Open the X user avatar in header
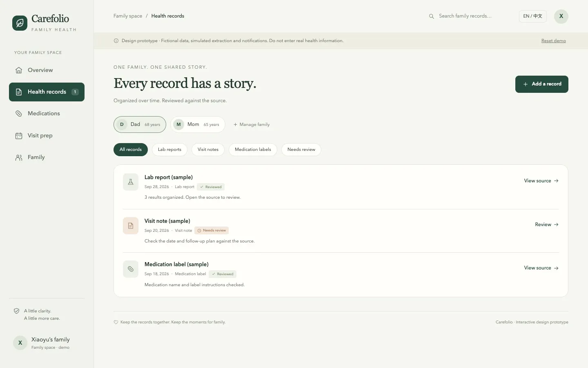The width and height of the screenshot is (588, 368). [561, 16]
